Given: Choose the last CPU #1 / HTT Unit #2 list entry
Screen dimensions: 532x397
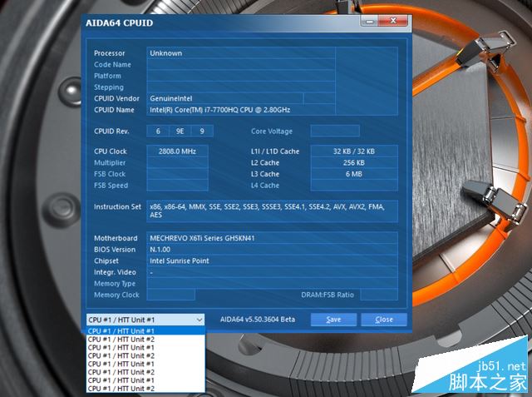Looking at the screenshot, I should point(145,388).
